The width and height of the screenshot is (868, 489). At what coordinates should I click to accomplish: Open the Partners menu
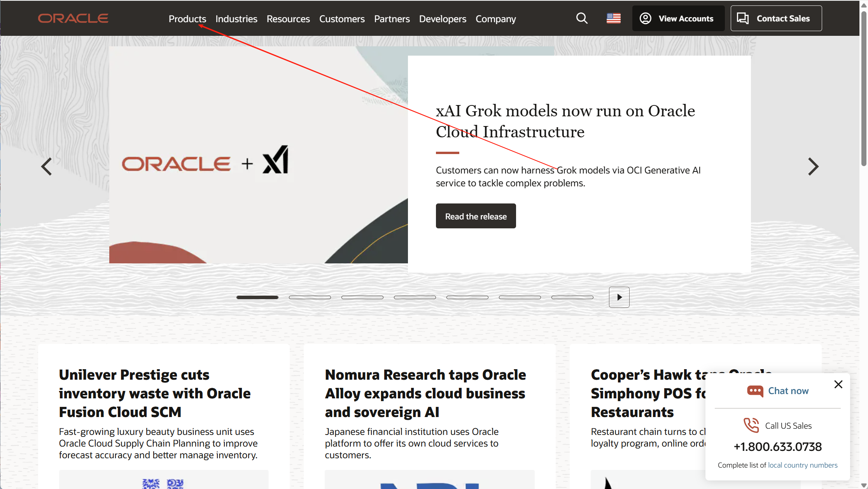[x=392, y=19]
